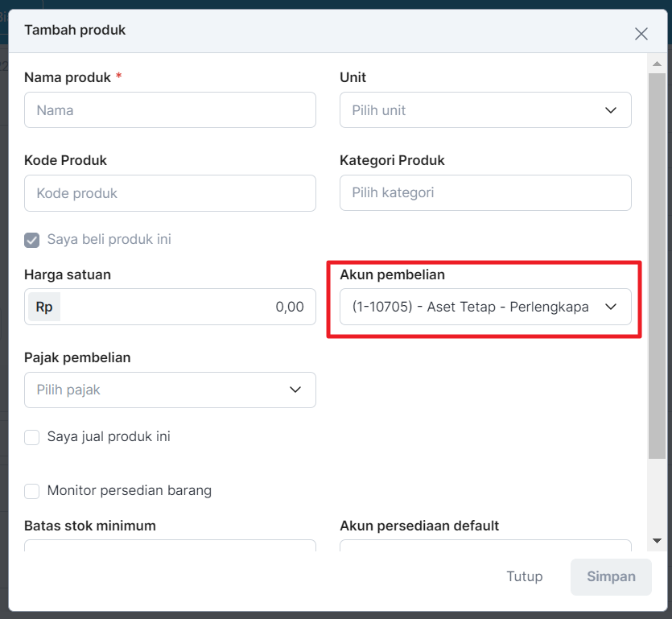672x619 pixels.
Task: Click the Pilih kategori field
Action: [485, 192]
